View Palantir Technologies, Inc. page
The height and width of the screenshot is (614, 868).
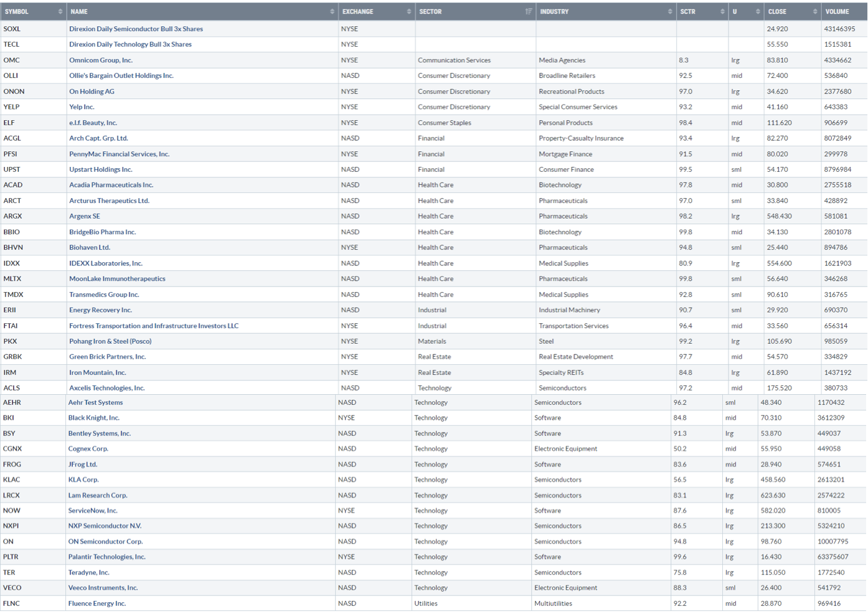pyautogui.click(x=107, y=557)
